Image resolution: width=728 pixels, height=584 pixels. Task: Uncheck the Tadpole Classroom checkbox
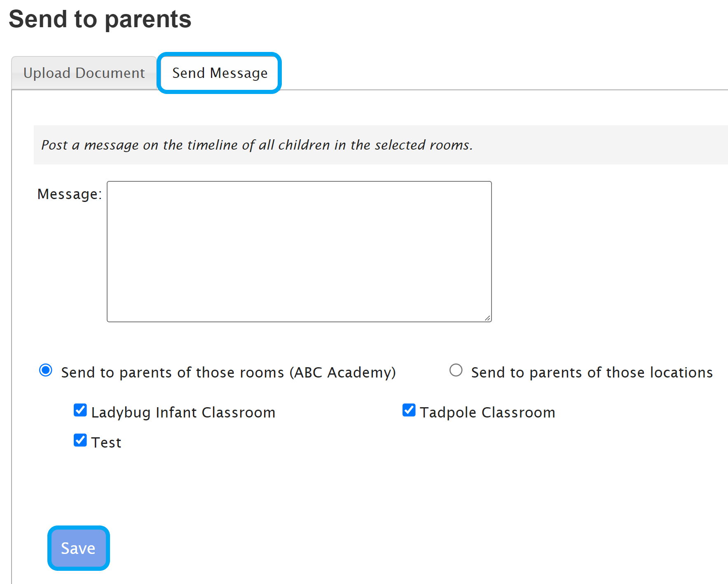pos(409,410)
